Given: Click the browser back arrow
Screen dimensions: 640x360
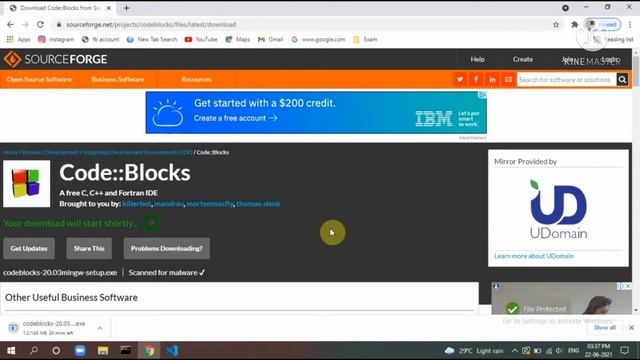Looking at the screenshot, I should [x=10, y=24].
